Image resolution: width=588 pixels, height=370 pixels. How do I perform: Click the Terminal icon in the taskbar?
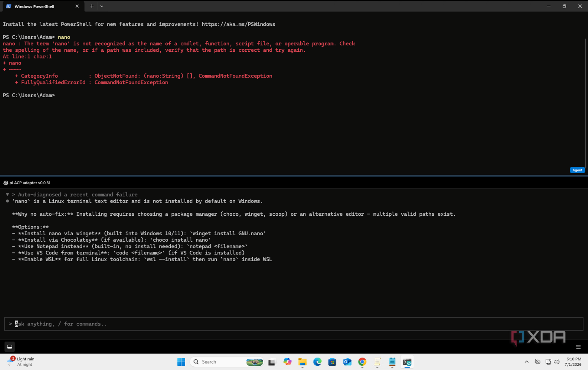[407, 362]
